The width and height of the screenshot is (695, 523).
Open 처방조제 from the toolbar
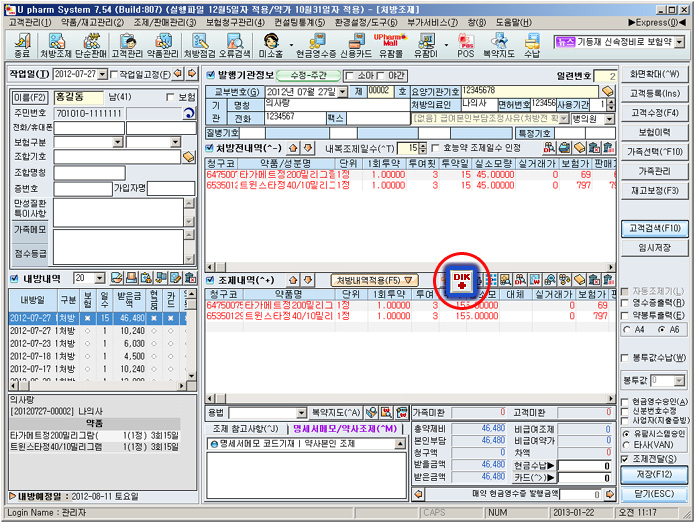pos(56,46)
